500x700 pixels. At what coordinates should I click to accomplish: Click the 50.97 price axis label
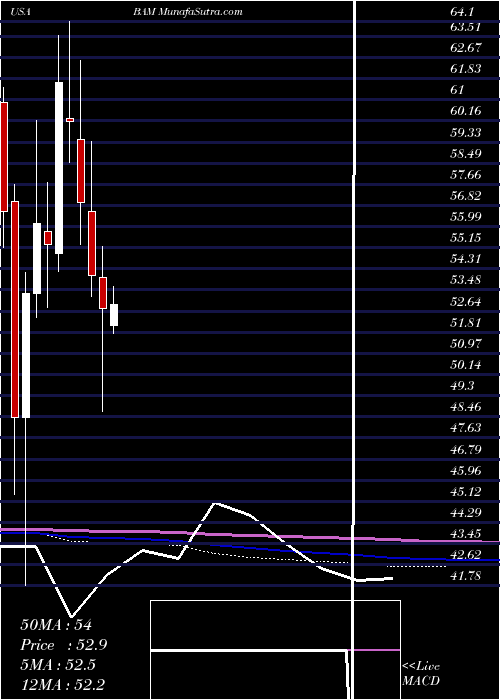tap(466, 344)
